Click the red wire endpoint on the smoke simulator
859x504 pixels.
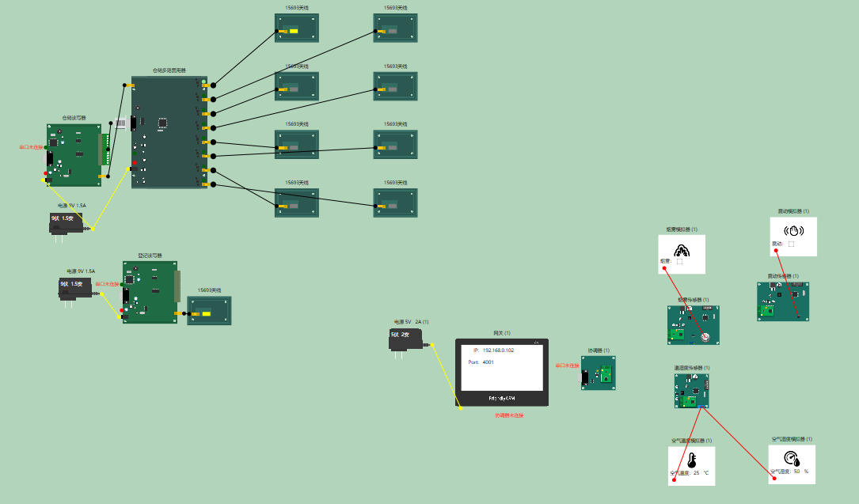point(664,268)
